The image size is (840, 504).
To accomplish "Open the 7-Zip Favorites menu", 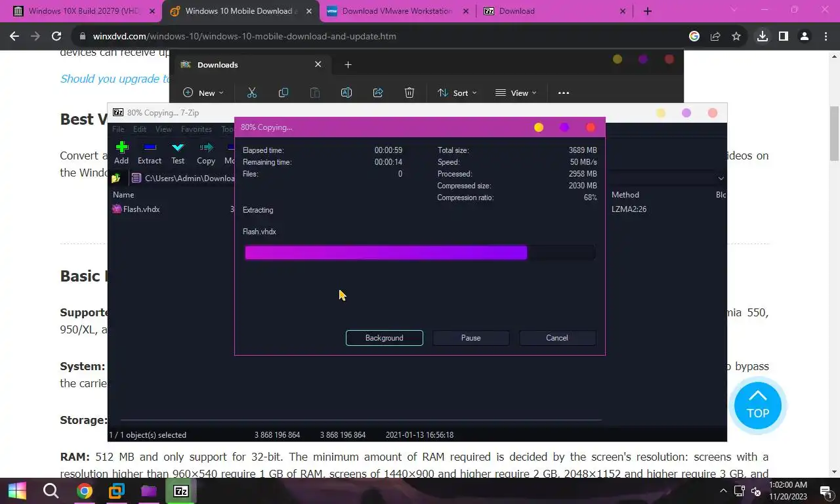I will click(196, 129).
